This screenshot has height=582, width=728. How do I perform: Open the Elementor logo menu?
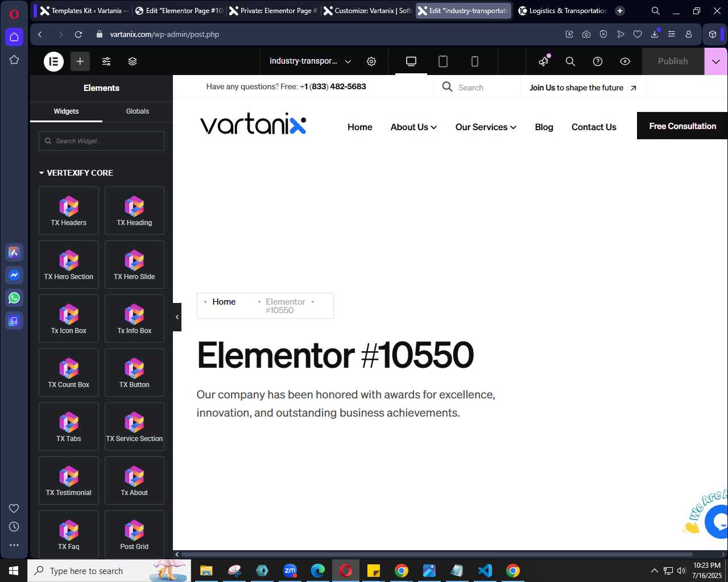(54, 61)
